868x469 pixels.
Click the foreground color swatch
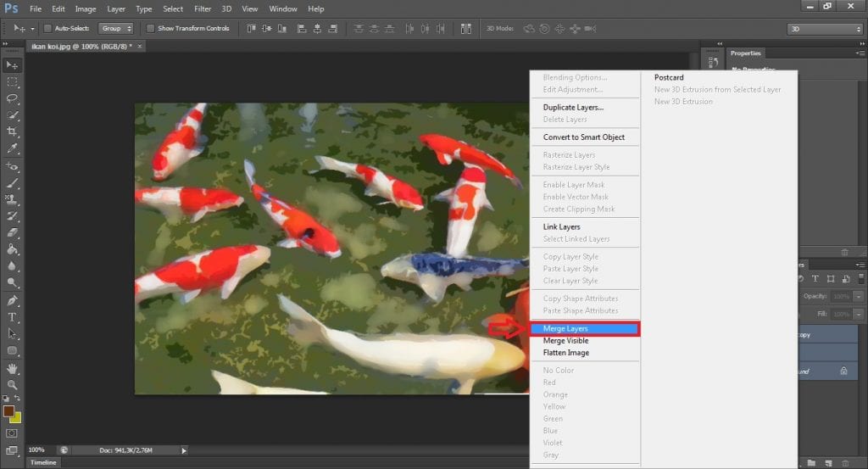[8, 411]
